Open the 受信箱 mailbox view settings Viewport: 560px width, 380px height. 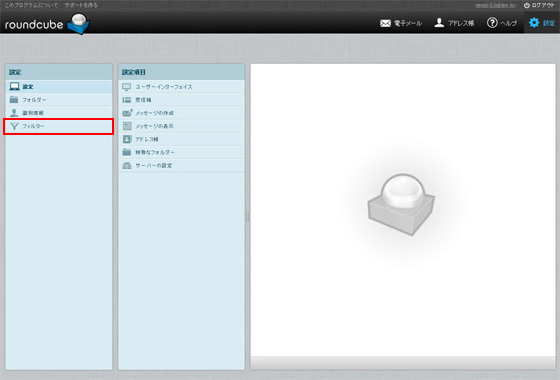(181, 100)
